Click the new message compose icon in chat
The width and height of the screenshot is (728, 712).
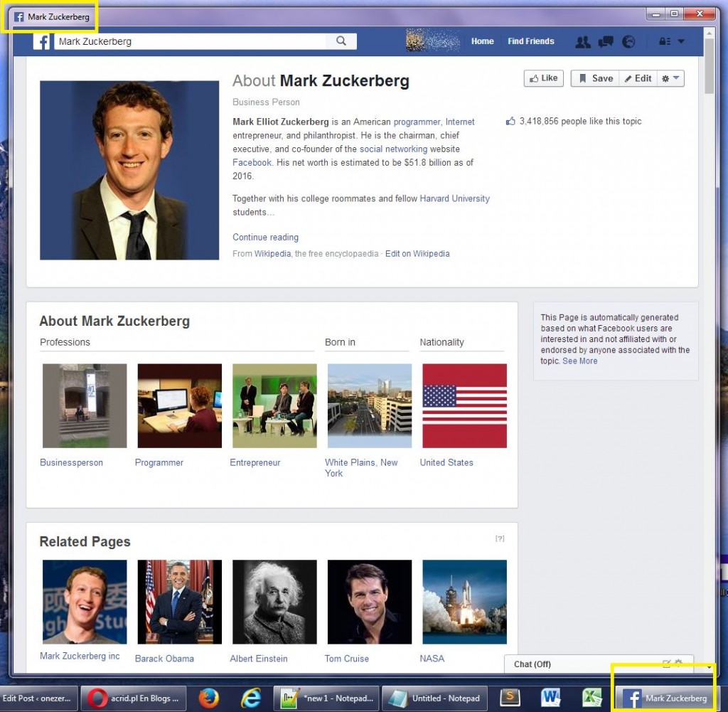tap(666, 663)
